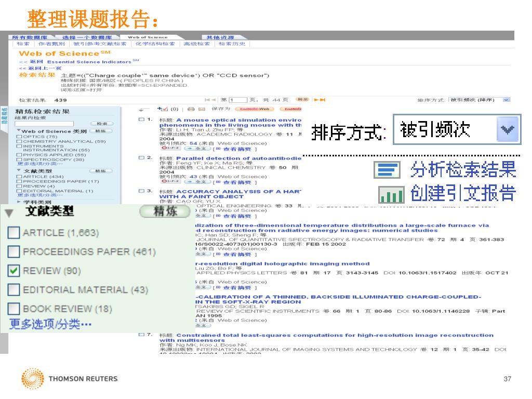Check the ARTICLE (434) document type
532x399 pixels.
tap(19, 177)
